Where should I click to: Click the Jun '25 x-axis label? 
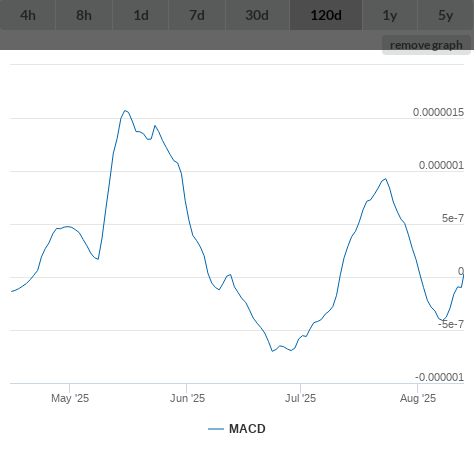point(187,398)
